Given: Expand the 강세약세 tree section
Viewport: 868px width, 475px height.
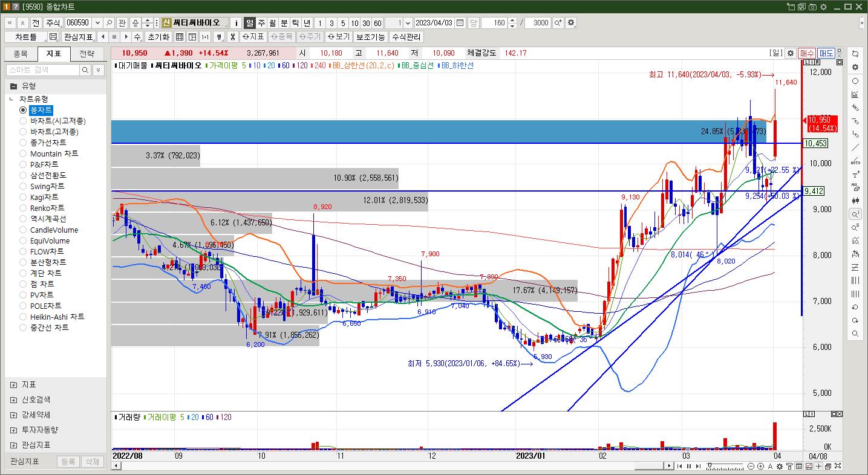Looking at the screenshot, I should [x=14, y=415].
